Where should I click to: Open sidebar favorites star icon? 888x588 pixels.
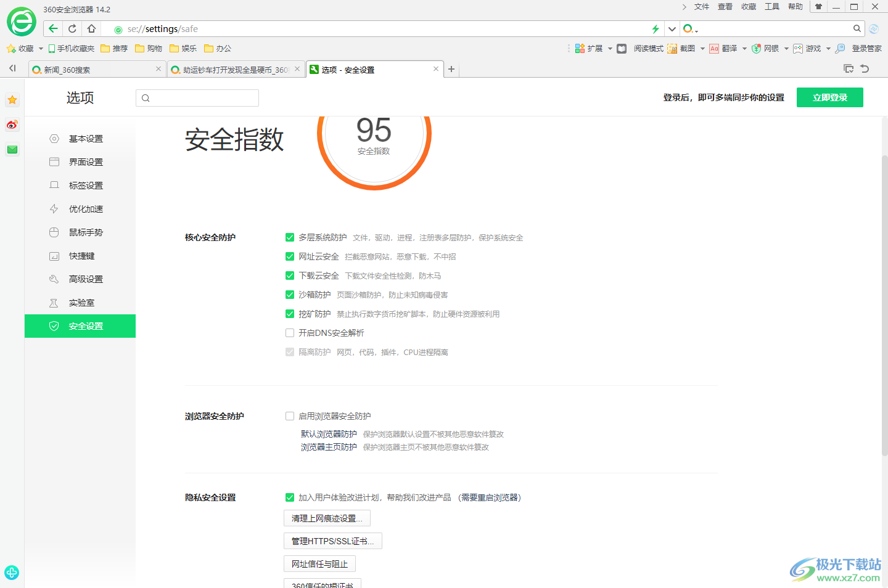pos(12,100)
